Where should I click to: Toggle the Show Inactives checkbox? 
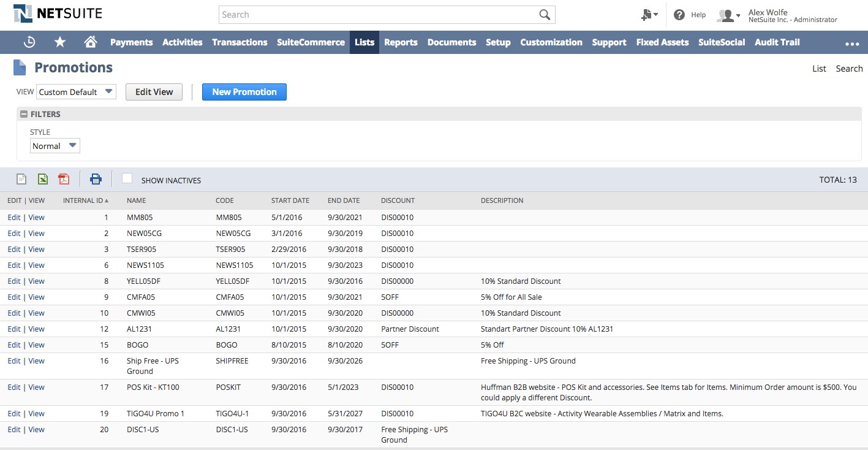[x=127, y=178]
